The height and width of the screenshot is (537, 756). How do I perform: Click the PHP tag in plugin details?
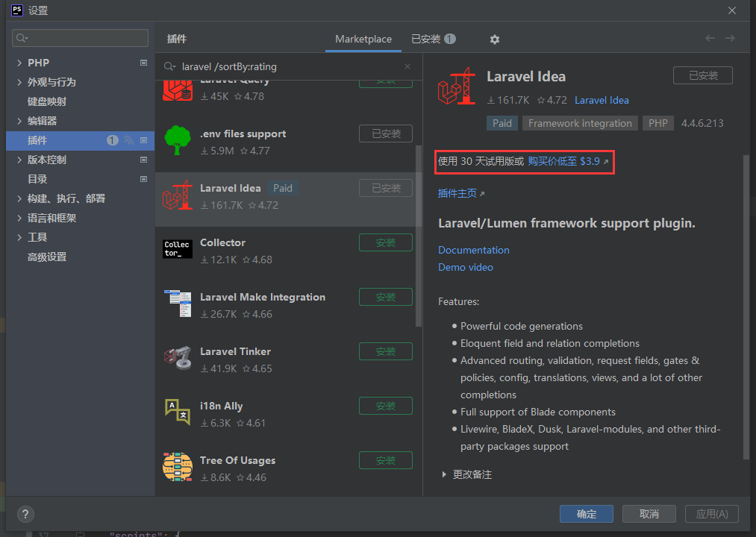(657, 123)
